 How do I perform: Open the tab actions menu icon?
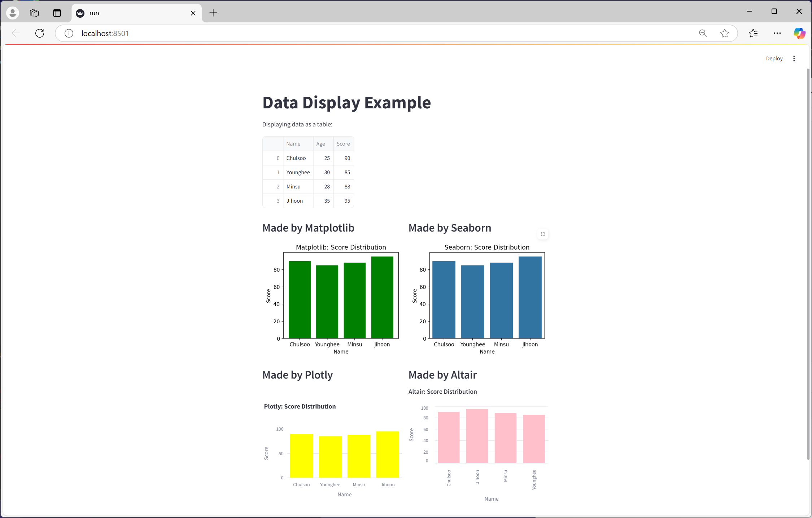57,13
